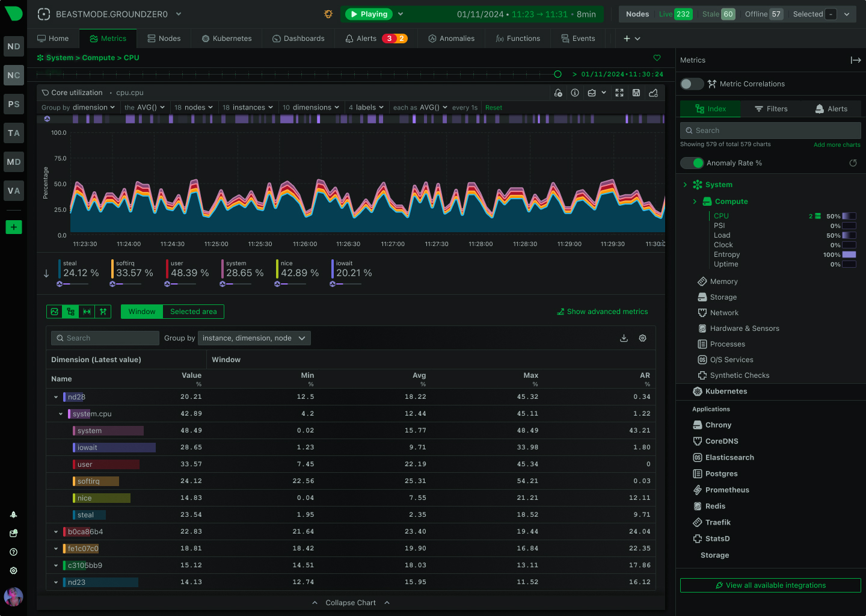Click the heart favorite icon near CPU breadcrumb

[x=657, y=58]
